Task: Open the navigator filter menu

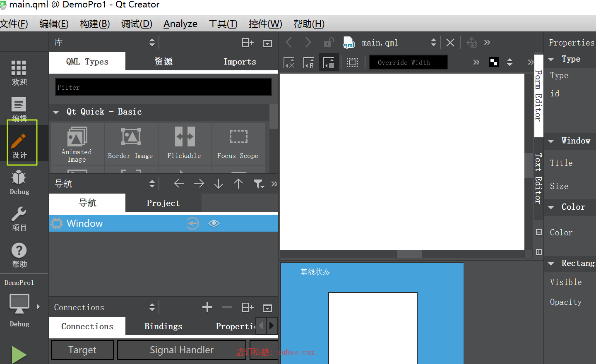Action: [259, 184]
